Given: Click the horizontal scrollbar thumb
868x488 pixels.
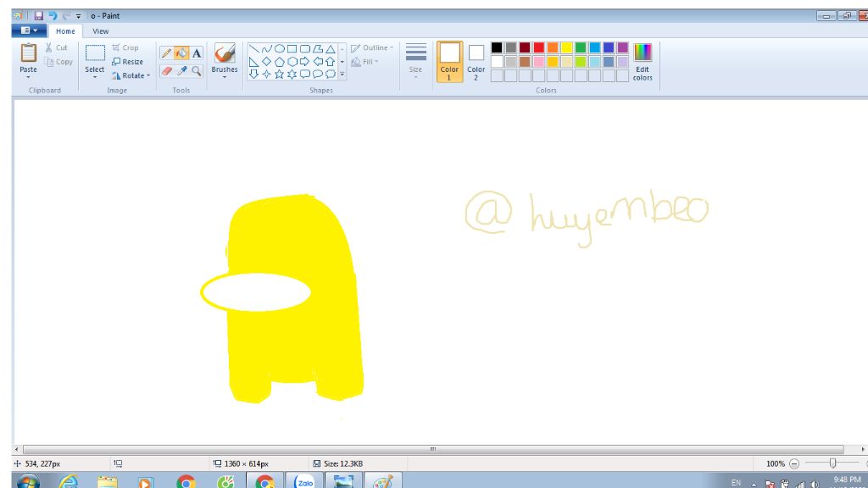Looking at the screenshot, I should click(x=433, y=449).
